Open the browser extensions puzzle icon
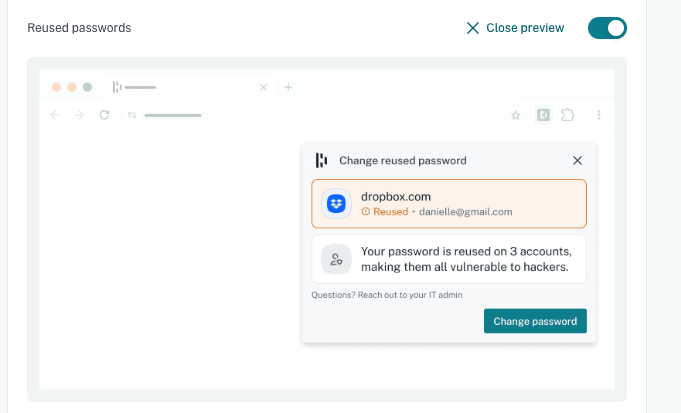 coord(568,115)
